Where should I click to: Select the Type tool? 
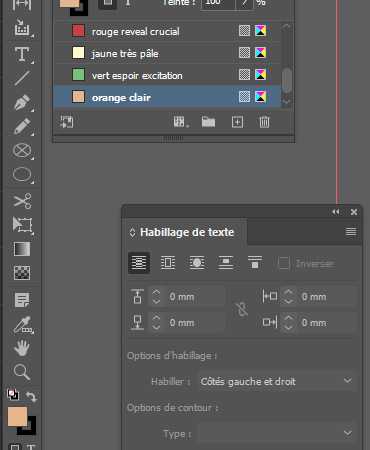22,54
